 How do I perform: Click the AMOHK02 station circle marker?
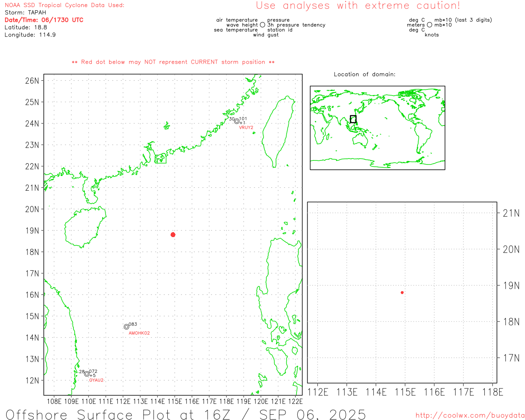[x=126, y=327]
